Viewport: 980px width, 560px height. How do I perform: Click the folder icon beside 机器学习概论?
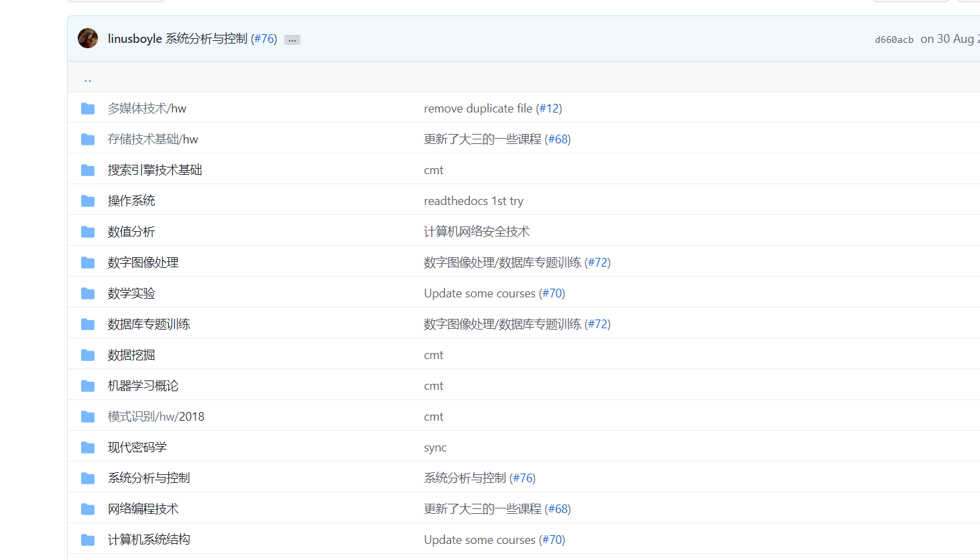[88, 385]
